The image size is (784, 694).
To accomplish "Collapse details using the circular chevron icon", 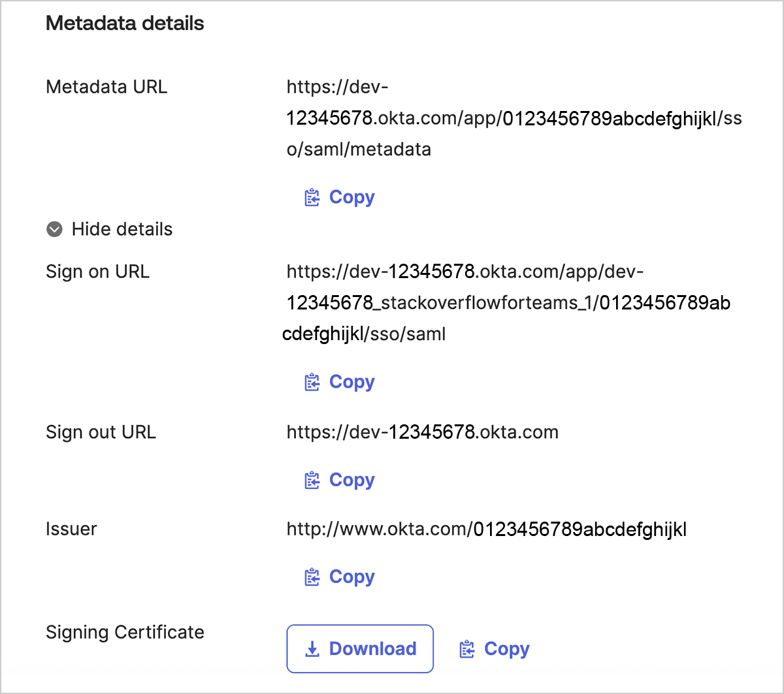I will tap(55, 229).
